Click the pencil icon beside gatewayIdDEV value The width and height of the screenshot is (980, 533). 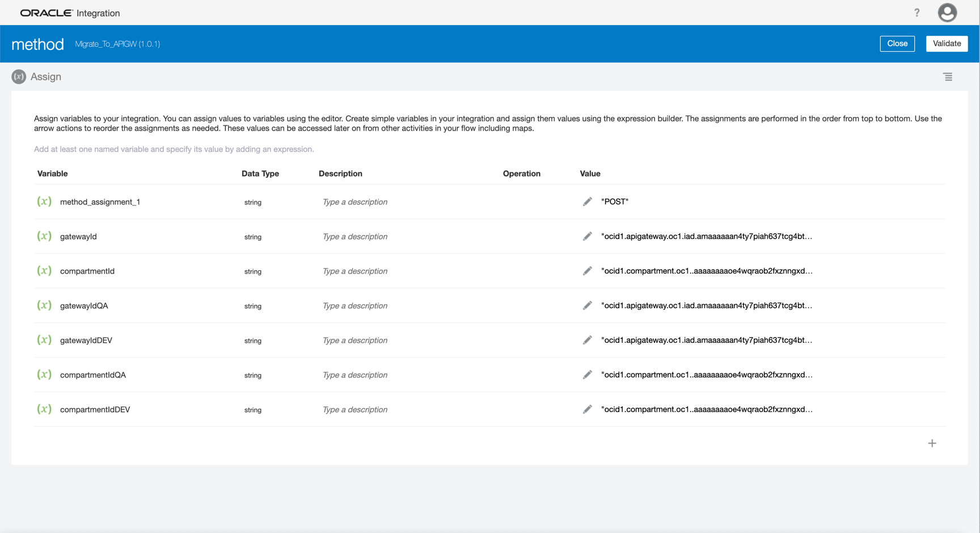tap(587, 340)
